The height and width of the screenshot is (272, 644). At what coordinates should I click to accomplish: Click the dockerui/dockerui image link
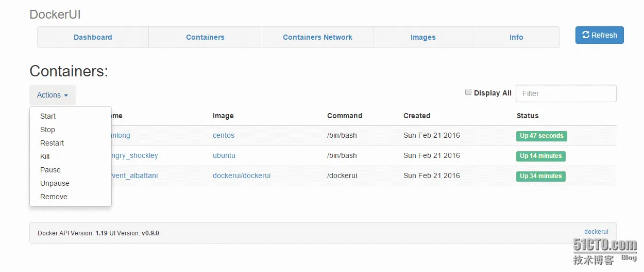coord(242,175)
